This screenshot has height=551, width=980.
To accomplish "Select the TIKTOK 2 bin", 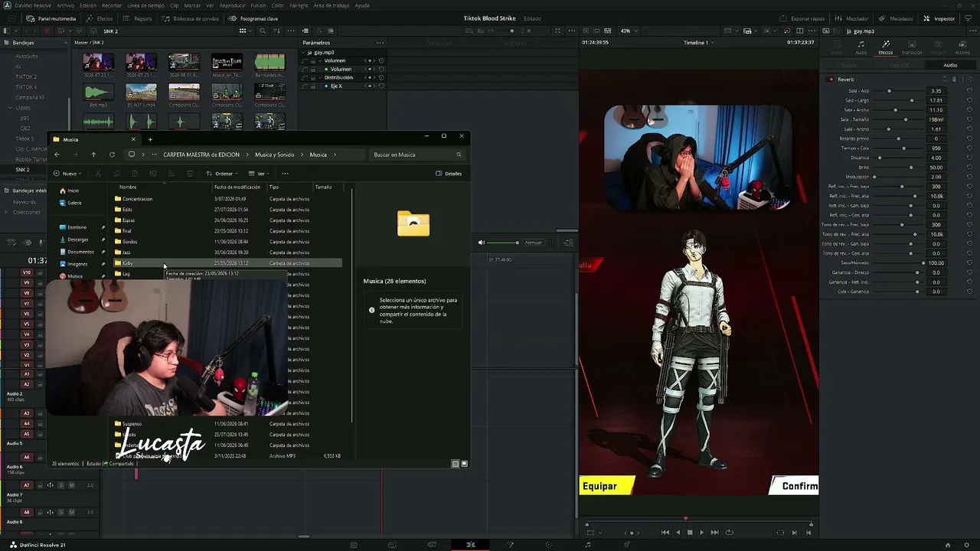I will click(26, 77).
